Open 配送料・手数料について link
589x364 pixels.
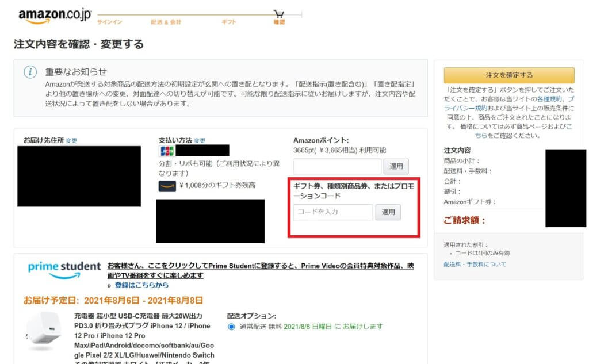pyautogui.click(x=475, y=265)
